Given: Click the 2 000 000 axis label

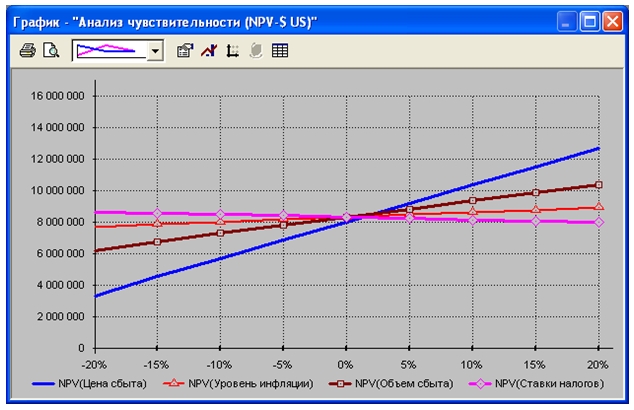Looking at the screenshot, I should coord(61,317).
